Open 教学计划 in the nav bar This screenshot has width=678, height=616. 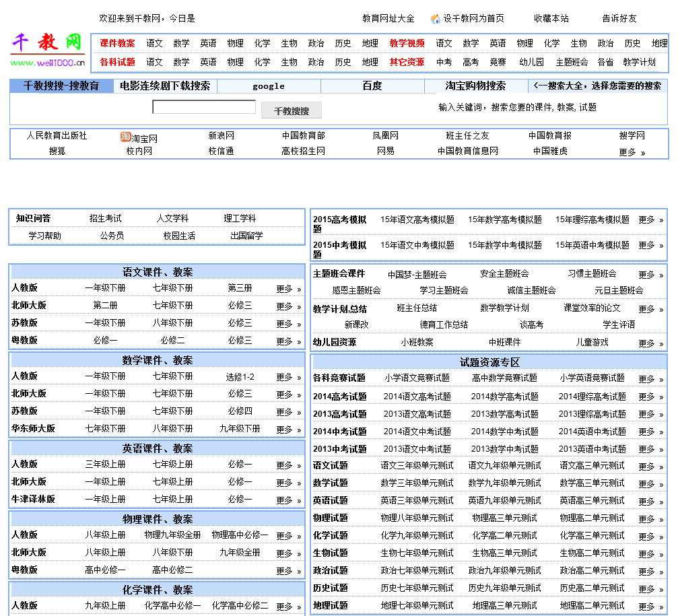coord(639,62)
